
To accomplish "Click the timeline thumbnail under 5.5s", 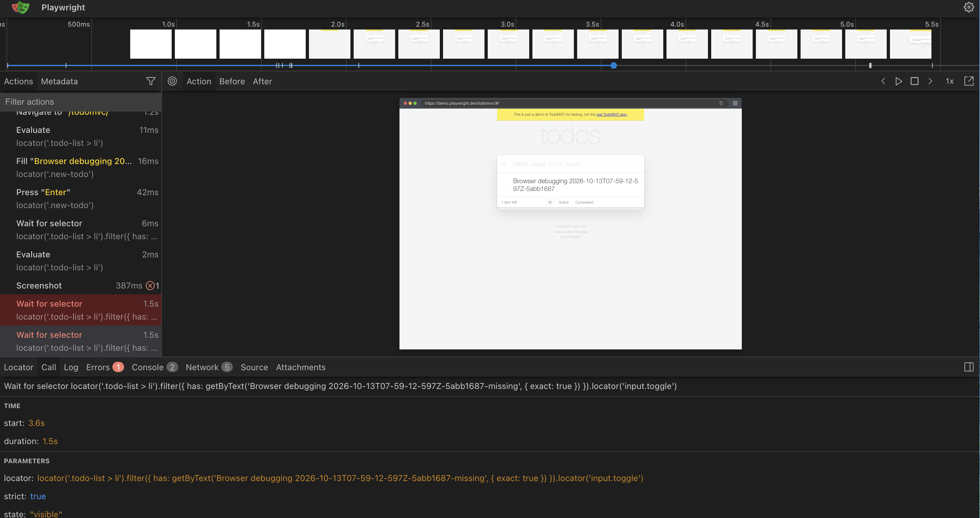I will coord(910,44).
